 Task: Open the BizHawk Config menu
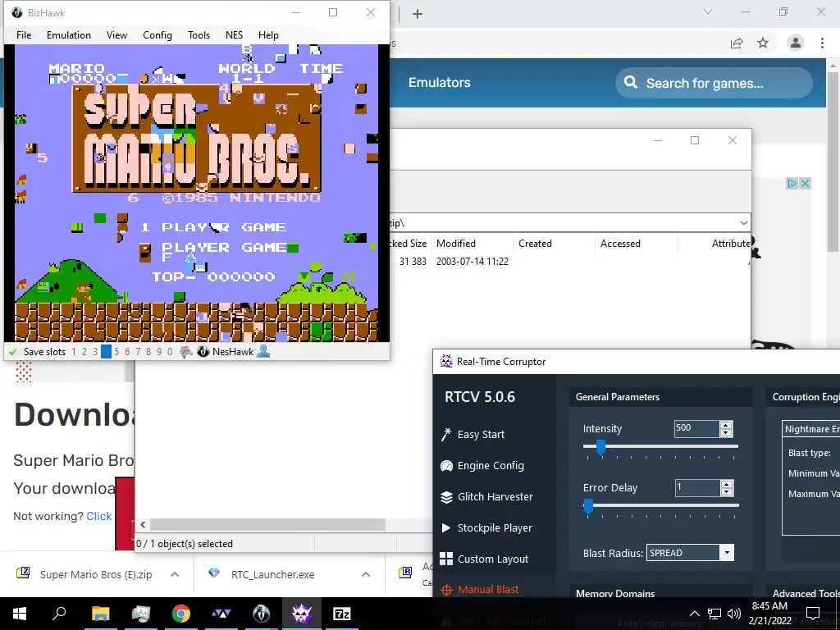[157, 34]
